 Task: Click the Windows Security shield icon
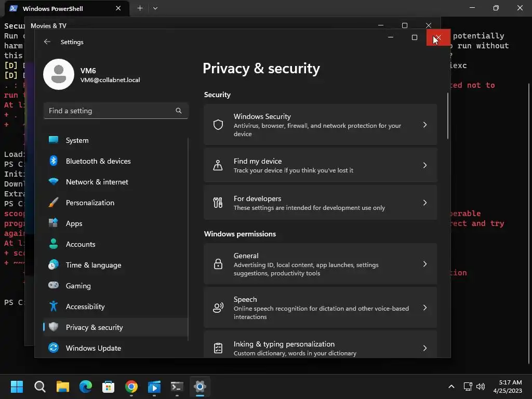coord(218,125)
